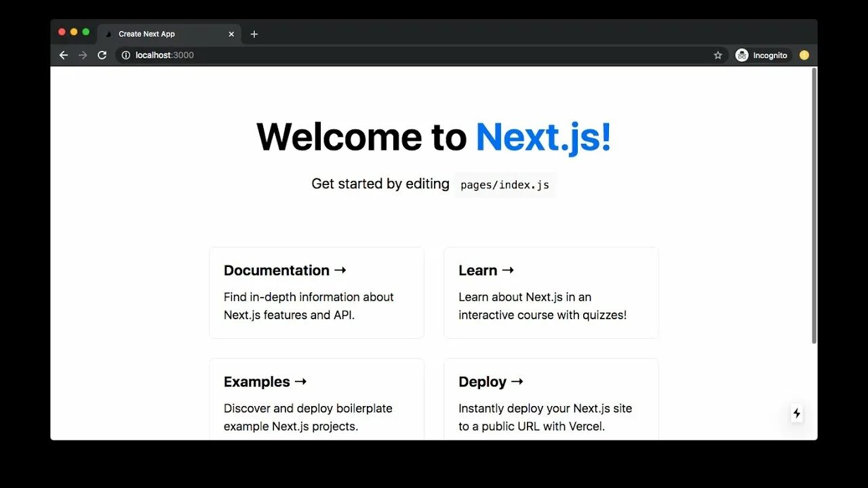Click the pages/index.js code text
868x488 pixels.
[505, 185]
